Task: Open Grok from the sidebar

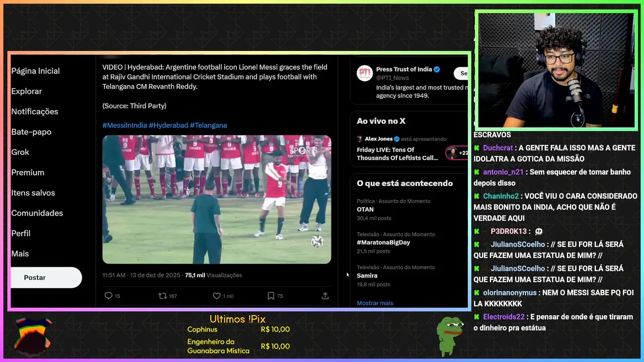Action: click(x=20, y=152)
